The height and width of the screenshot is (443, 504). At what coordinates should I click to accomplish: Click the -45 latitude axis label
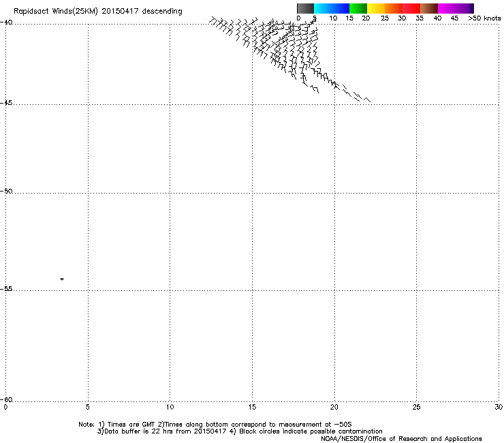tap(6, 103)
